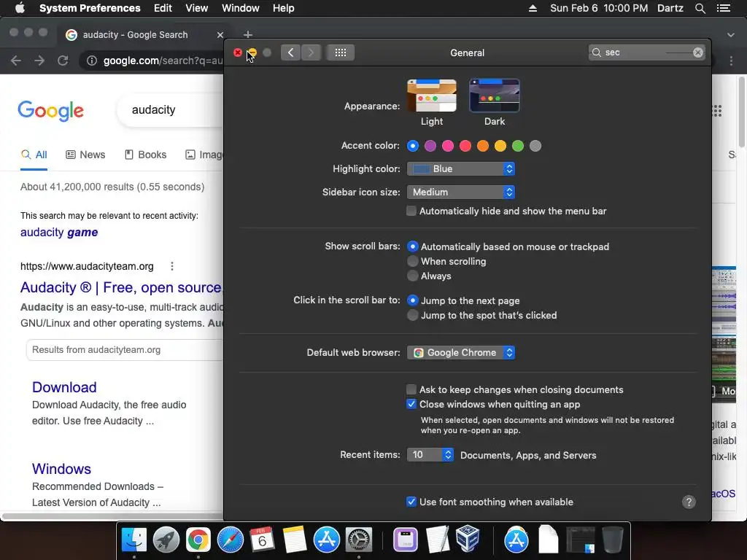
Task: Switch to Google News tab
Action: 86,155
